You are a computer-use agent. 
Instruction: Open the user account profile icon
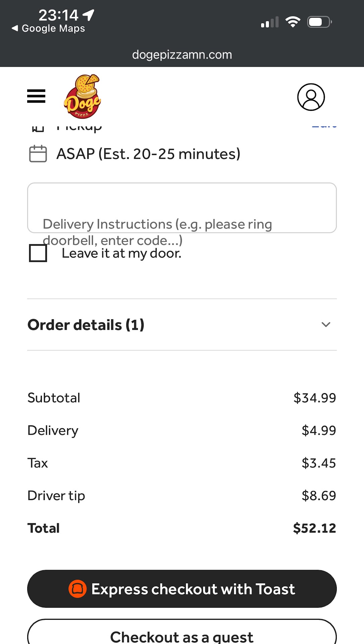click(x=311, y=97)
